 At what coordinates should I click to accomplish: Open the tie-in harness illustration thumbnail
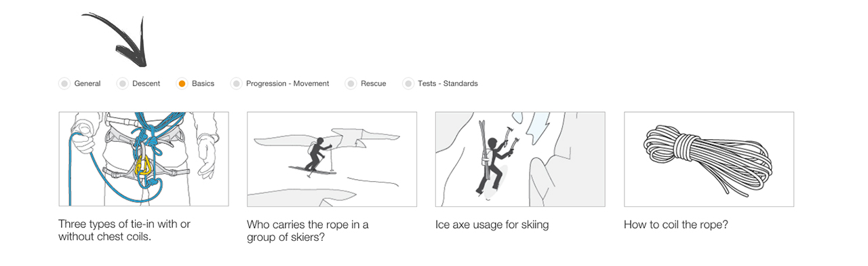click(144, 159)
